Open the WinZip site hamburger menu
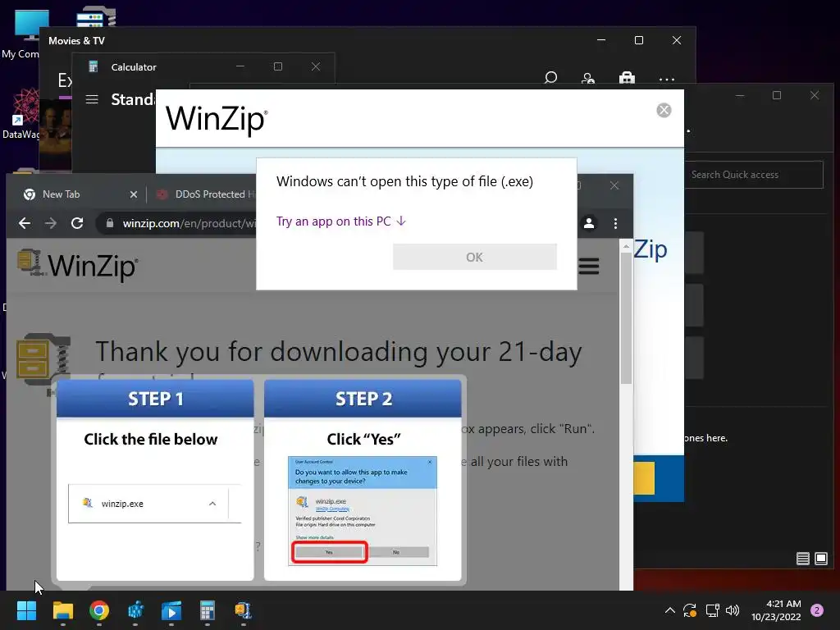The height and width of the screenshot is (630, 840). click(589, 267)
